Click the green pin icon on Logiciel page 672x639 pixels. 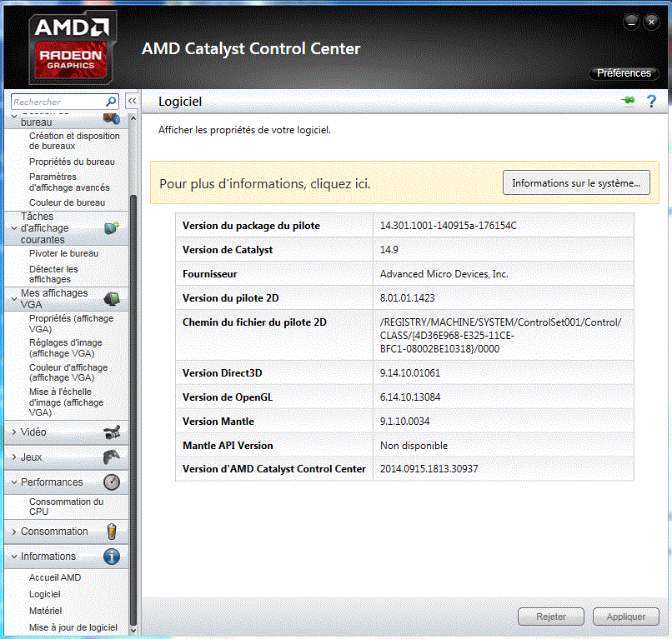click(628, 100)
